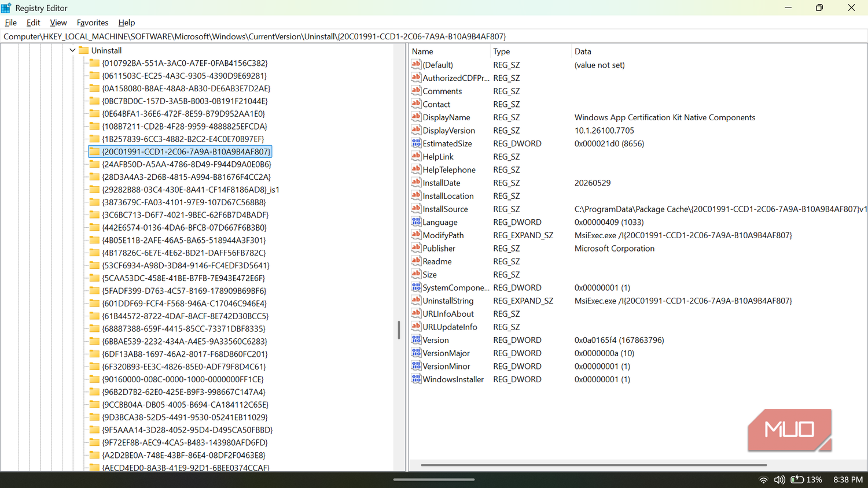868x488 pixels.
Task: Select key {3C6BC713-D6F7-4021-9BEC-62F6B7D4BADF}
Action: [185, 215]
